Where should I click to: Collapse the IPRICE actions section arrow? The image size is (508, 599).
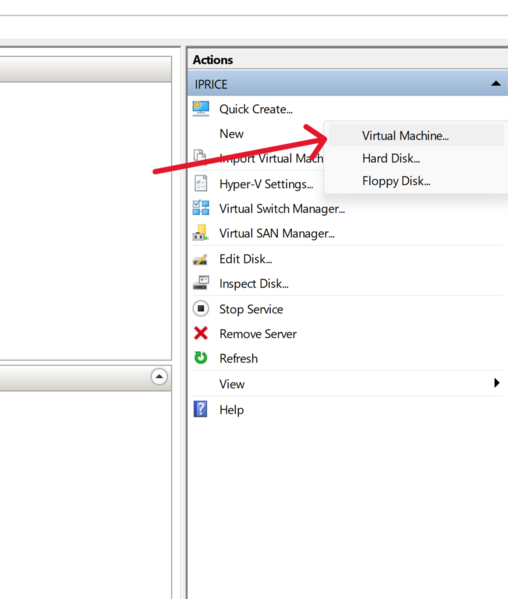coord(496,83)
